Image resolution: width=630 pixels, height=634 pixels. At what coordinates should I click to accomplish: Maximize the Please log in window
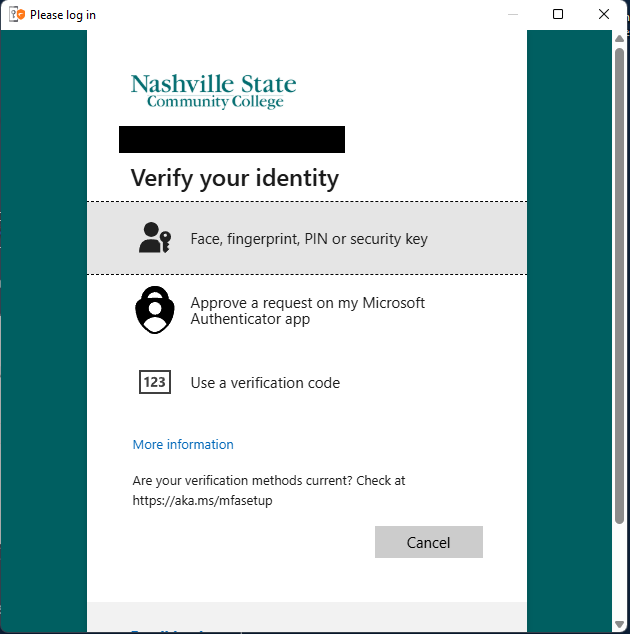[x=558, y=14]
